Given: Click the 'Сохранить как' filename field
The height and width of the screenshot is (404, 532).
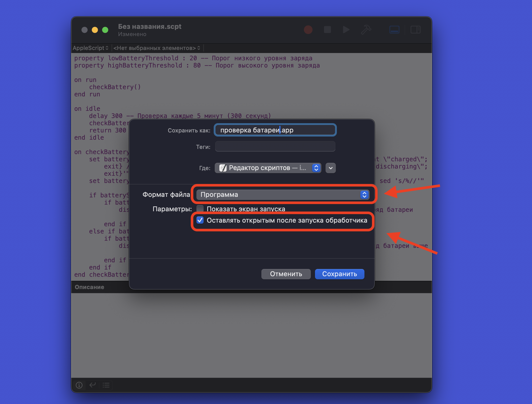Looking at the screenshot, I should click(x=275, y=130).
